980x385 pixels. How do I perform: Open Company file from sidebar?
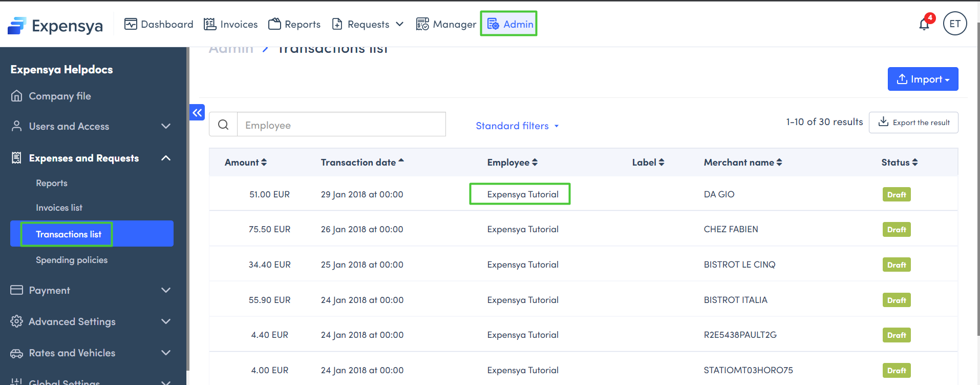(x=59, y=96)
